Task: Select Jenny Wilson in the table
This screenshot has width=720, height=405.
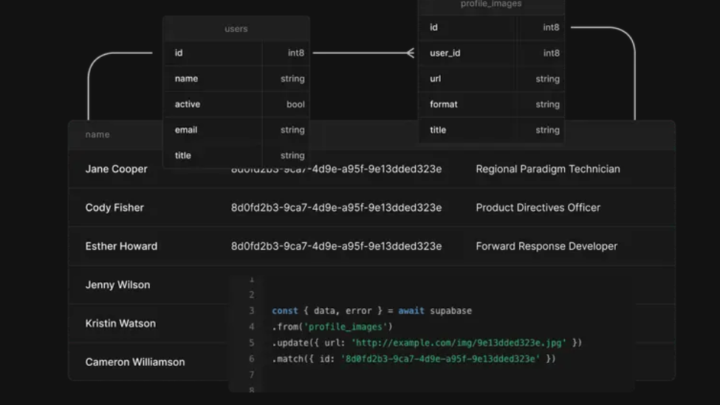Action: tap(117, 285)
